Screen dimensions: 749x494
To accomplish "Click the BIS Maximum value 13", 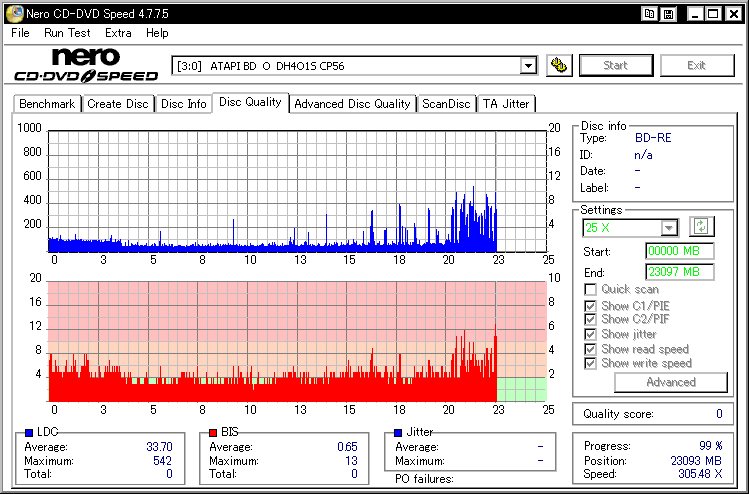I will coord(351,461).
